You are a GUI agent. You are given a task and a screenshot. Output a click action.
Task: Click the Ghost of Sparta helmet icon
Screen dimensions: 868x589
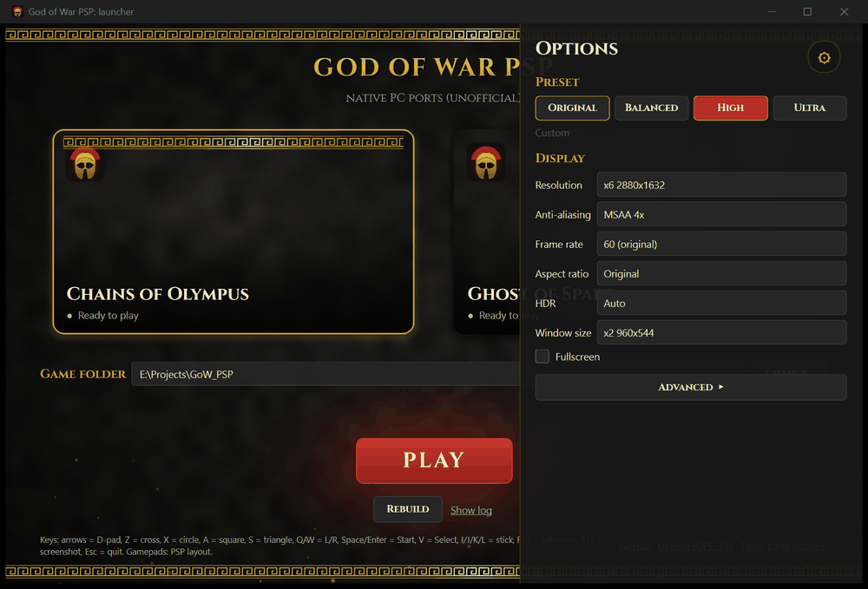coord(486,162)
